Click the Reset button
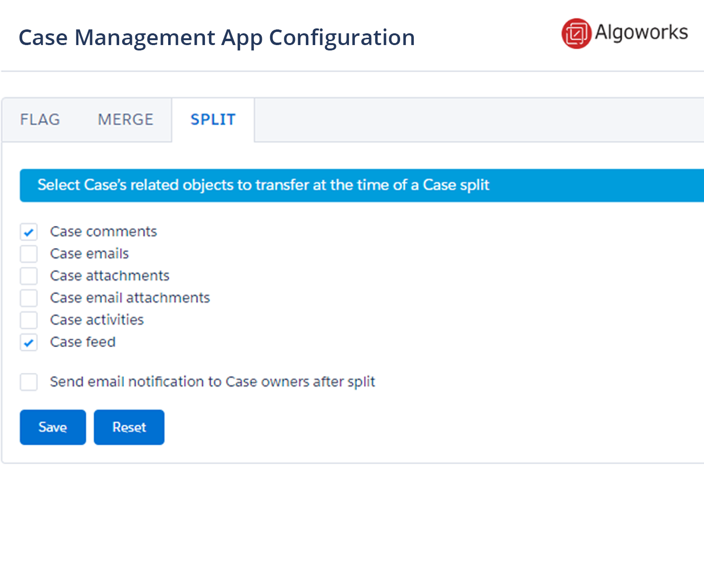The height and width of the screenshot is (588, 704). 129,427
